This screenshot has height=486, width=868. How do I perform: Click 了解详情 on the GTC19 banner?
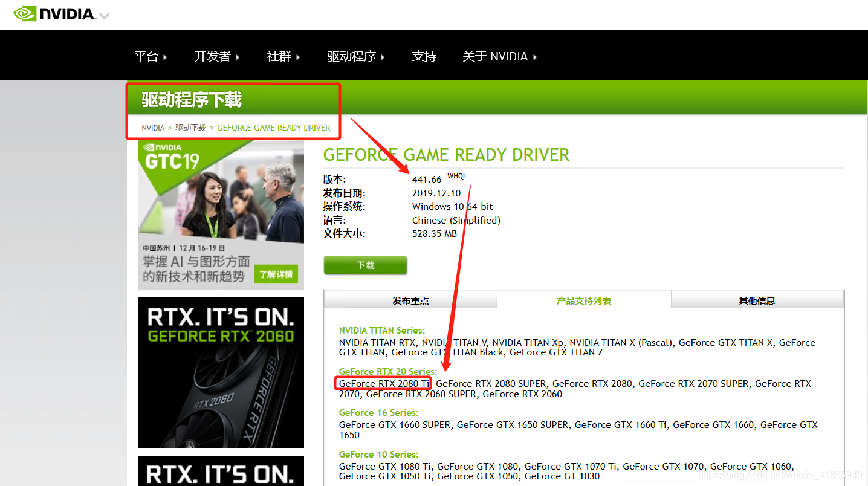276,274
